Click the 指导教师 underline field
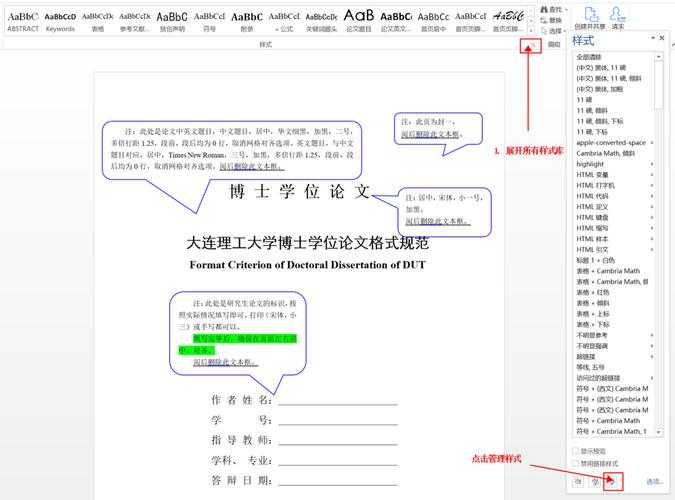Viewport: 675px width, 500px height. [x=338, y=440]
